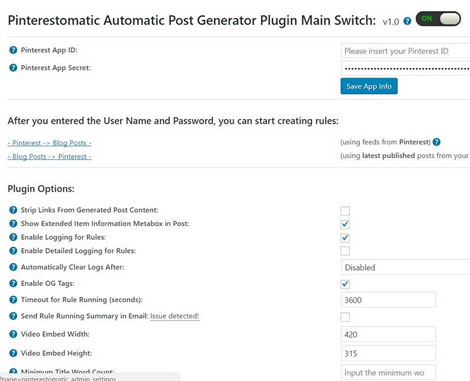Check Strip Links From Generated Post Content
The image size is (470, 381).
coord(345,211)
